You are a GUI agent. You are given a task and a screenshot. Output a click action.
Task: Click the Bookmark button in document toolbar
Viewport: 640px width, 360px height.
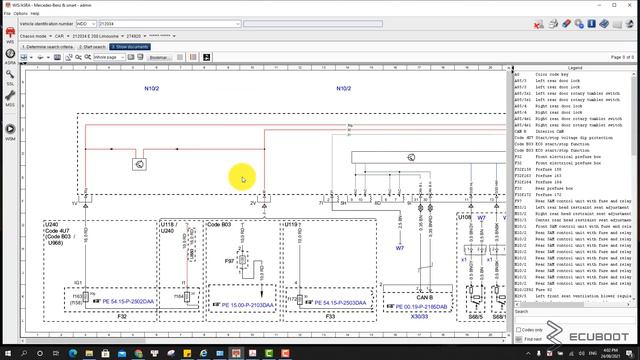(159, 58)
